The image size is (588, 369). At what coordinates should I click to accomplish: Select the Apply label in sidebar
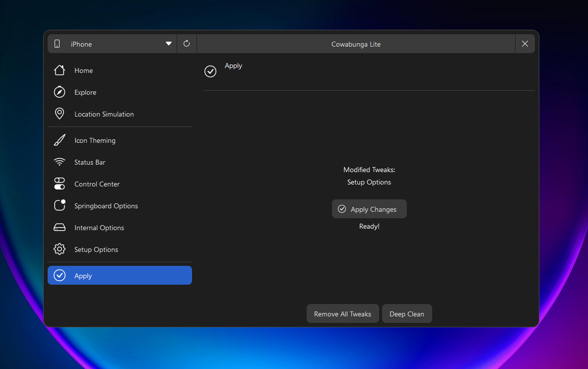[83, 276]
